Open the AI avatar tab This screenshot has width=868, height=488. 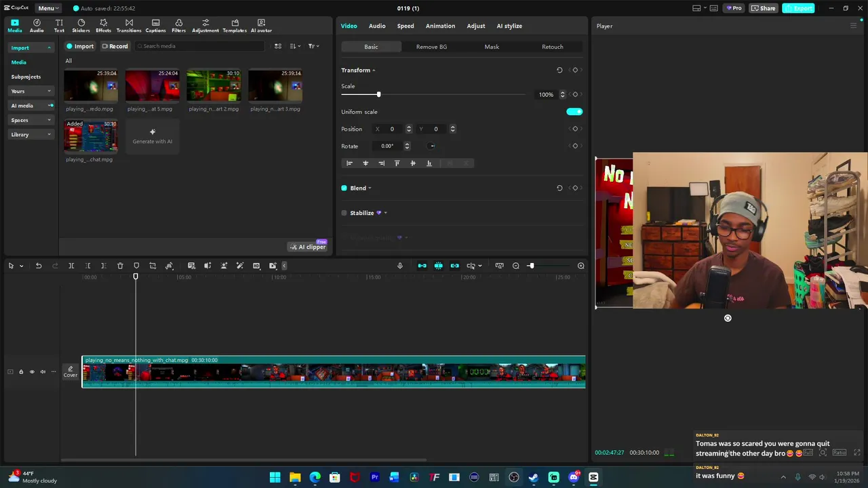(x=261, y=26)
